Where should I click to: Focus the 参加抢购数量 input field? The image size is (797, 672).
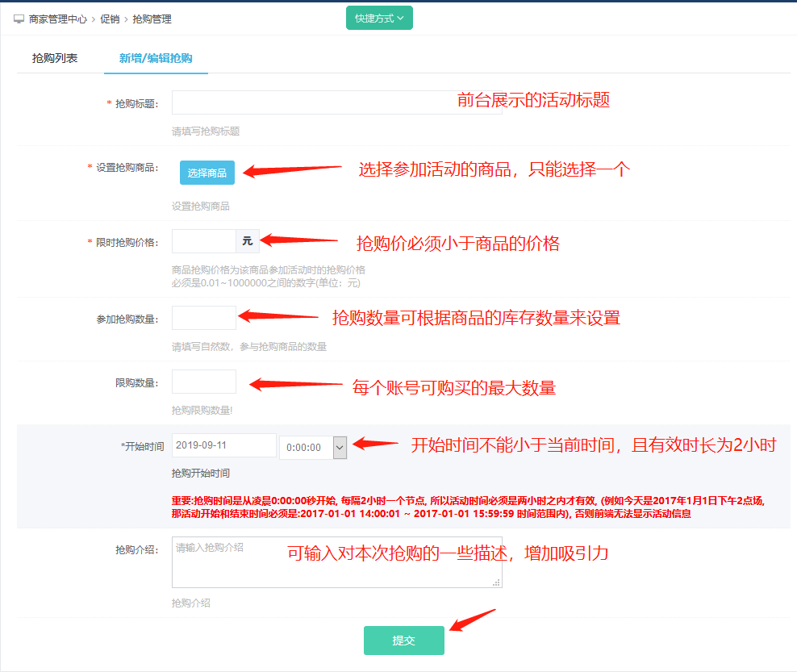click(x=203, y=318)
